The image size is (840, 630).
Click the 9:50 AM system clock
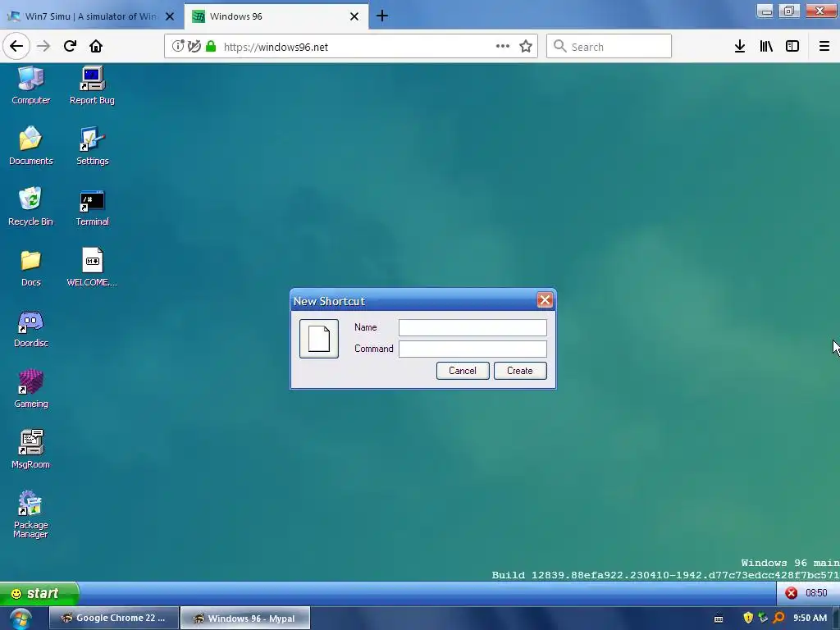pyautogui.click(x=810, y=618)
